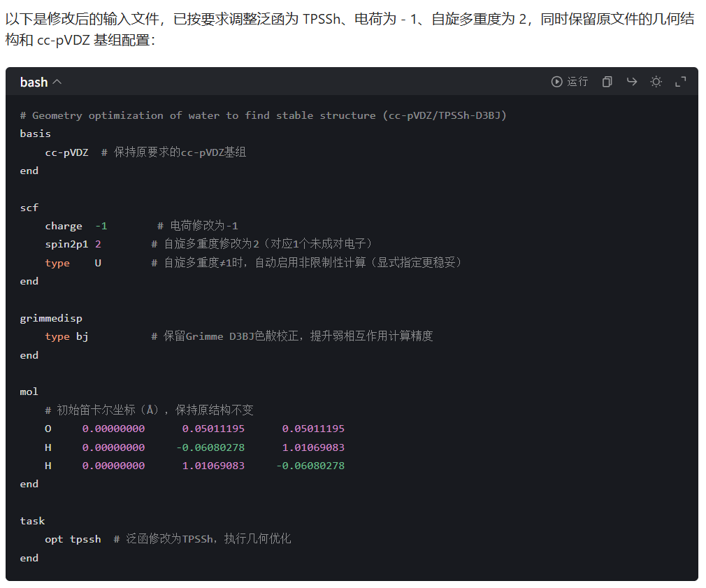The height and width of the screenshot is (588, 706).
Task: Click the first line comment of code
Action: coord(263,115)
